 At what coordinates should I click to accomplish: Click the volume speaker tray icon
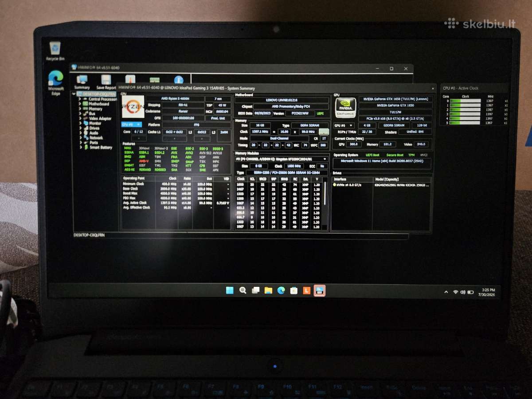click(x=463, y=292)
